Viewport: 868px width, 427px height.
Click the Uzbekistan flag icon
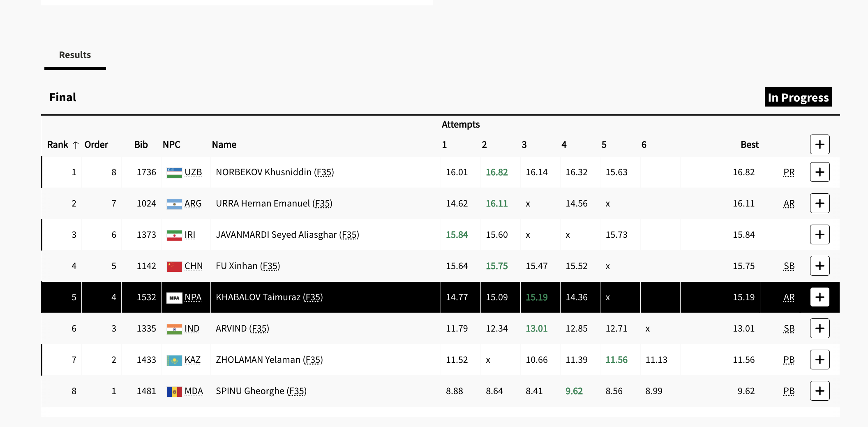click(174, 172)
